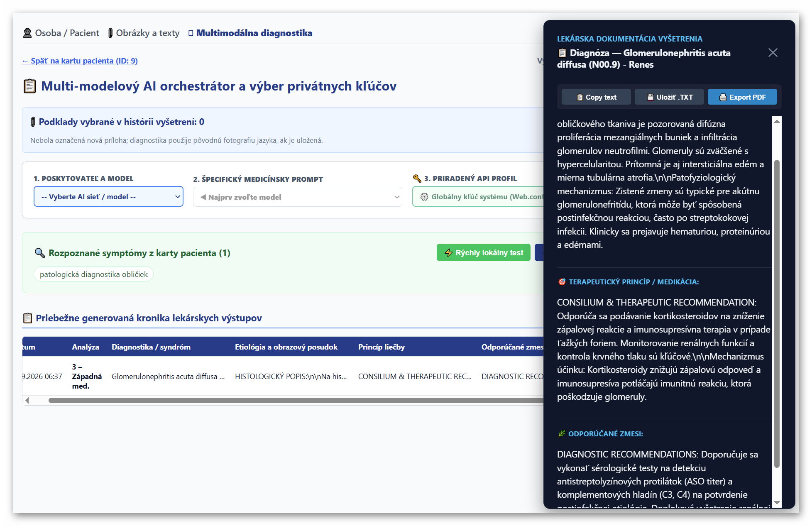Click the Analýza column header
The image size is (812, 526).
tap(86, 347)
